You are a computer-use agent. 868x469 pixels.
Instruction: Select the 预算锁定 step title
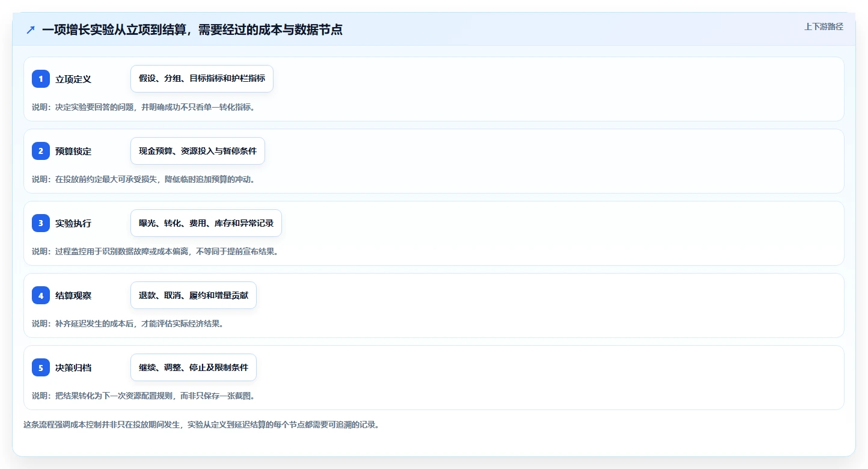73,151
